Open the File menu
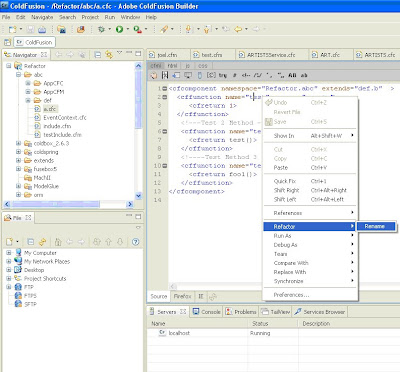The image size is (400, 372). point(6,17)
